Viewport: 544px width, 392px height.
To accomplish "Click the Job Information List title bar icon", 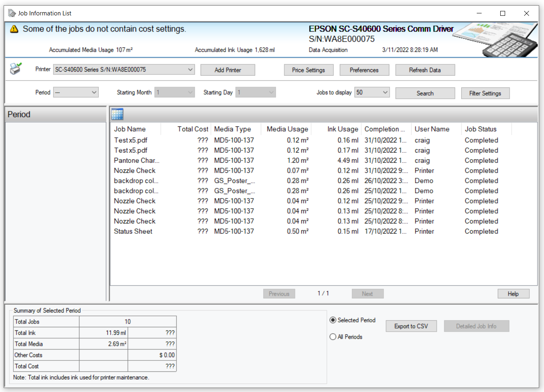I will tap(12, 13).
